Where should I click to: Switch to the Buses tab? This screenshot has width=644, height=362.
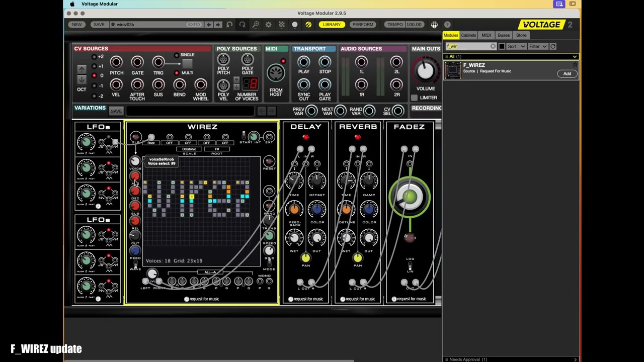point(504,35)
